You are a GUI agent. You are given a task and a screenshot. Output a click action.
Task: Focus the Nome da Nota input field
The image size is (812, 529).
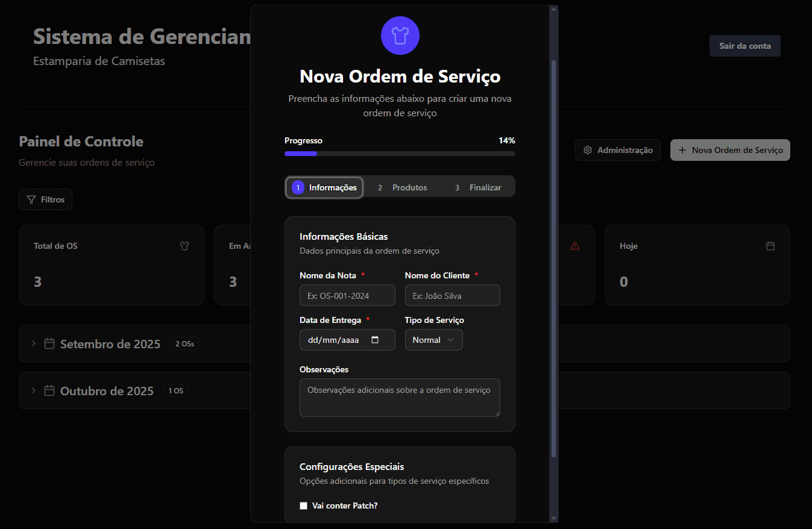pyautogui.click(x=347, y=295)
